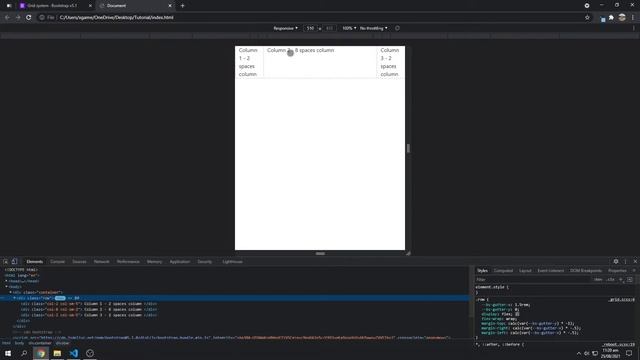
Task: Click the viewport right-edge resize handle
Action: [x=408, y=148]
